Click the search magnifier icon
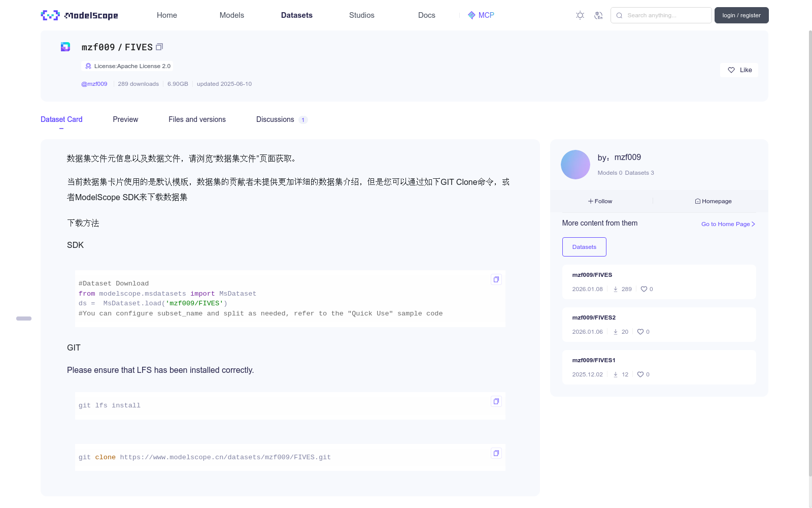Image resolution: width=812 pixels, height=508 pixels. 619,15
